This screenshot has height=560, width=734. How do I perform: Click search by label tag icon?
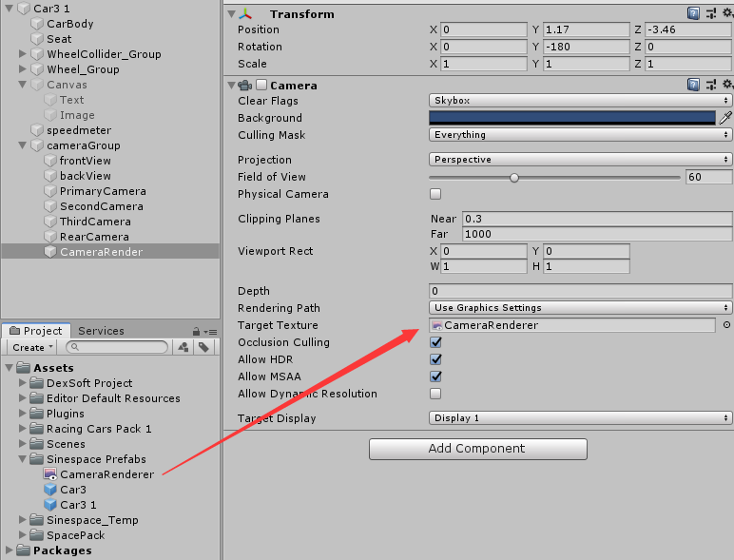pos(203,347)
